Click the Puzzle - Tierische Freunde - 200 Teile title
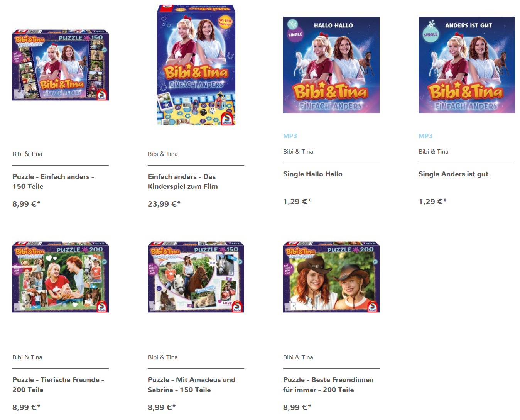Image resolution: width=520 pixels, height=420 pixels. tap(58, 385)
